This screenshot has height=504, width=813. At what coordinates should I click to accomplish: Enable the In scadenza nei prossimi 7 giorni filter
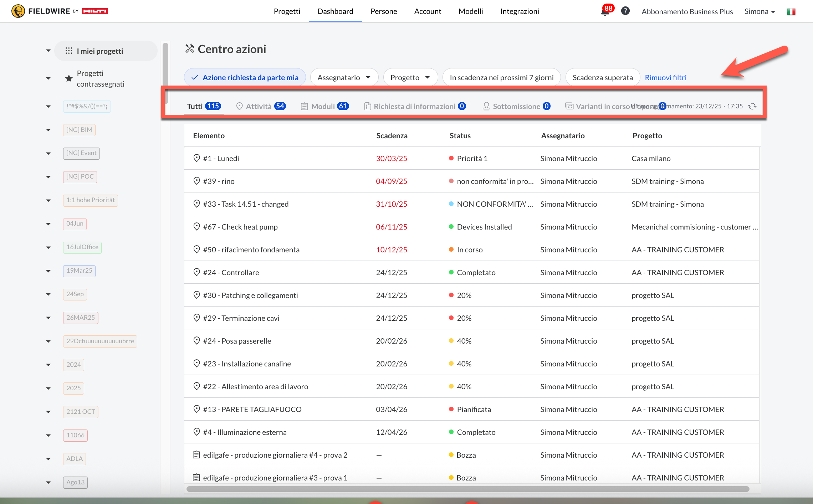click(501, 77)
